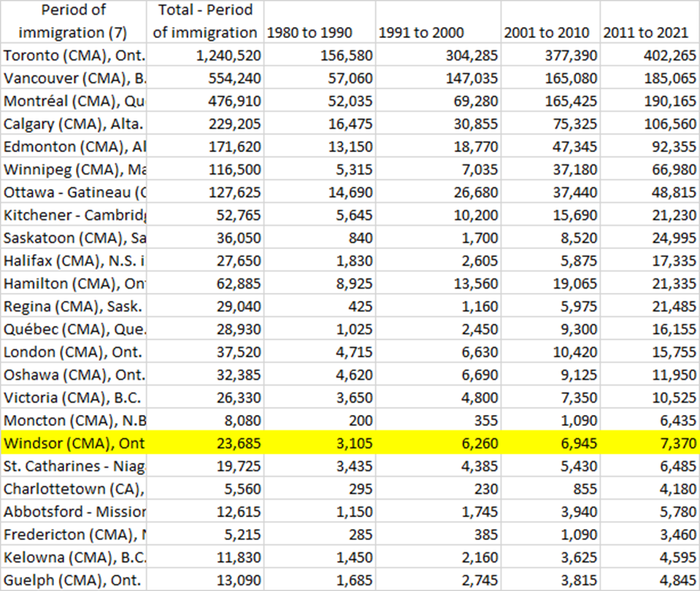The image size is (700, 591).
Task: Select the Edmonton (CMA) row label
Action: tap(74, 147)
